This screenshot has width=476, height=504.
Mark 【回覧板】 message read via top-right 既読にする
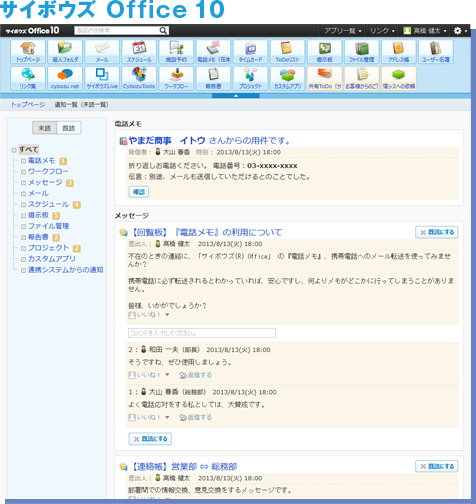pos(437,232)
